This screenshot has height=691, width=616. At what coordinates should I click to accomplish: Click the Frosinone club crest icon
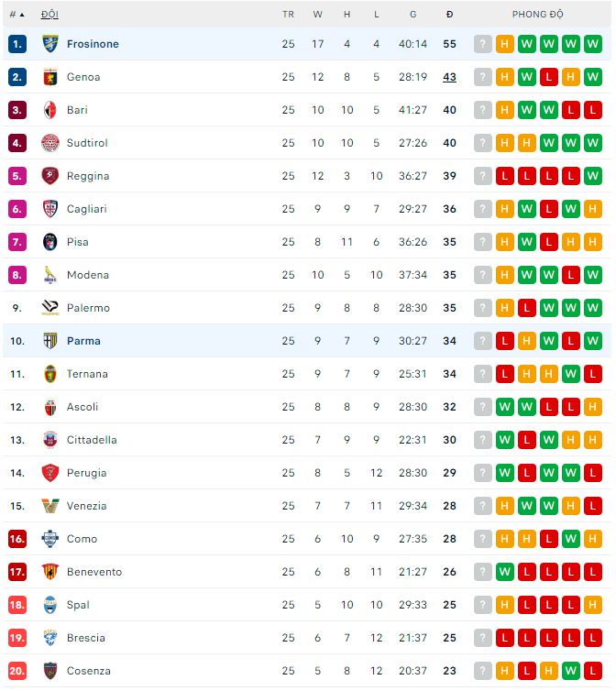(50, 44)
